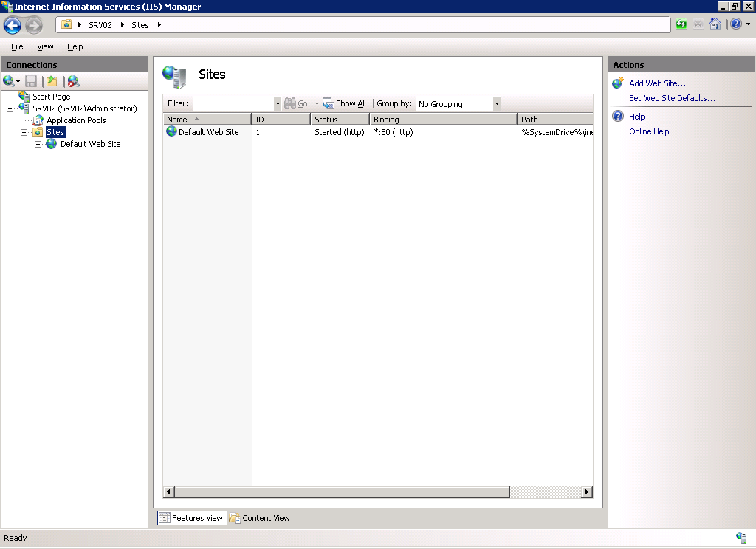This screenshot has height=549, width=756.
Task: Click the blue Help question mark in top toolbar
Action: (x=736, y=24)
